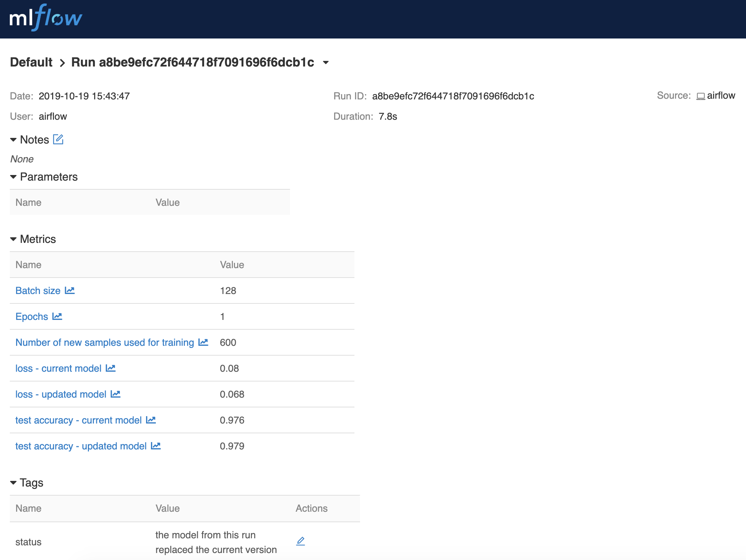The image size is (746, 560).
Task: Collapse the Metrics section
Action: point(13,239)
